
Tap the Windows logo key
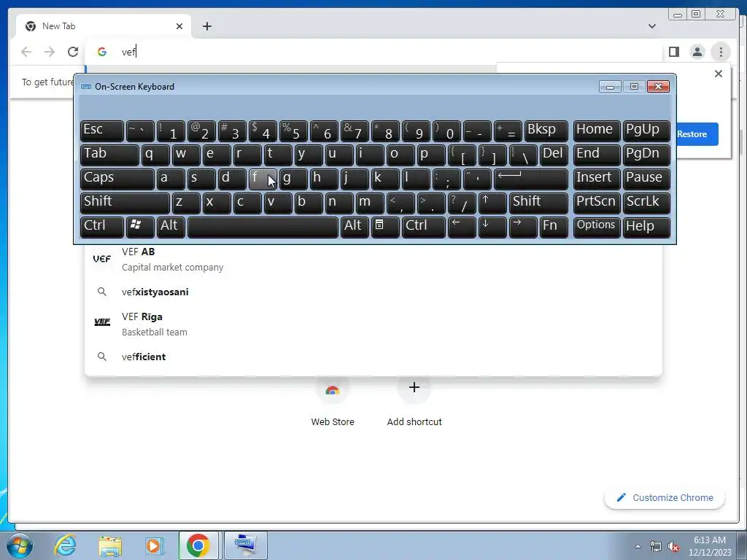pyautogui.click(x=140, y=227)
